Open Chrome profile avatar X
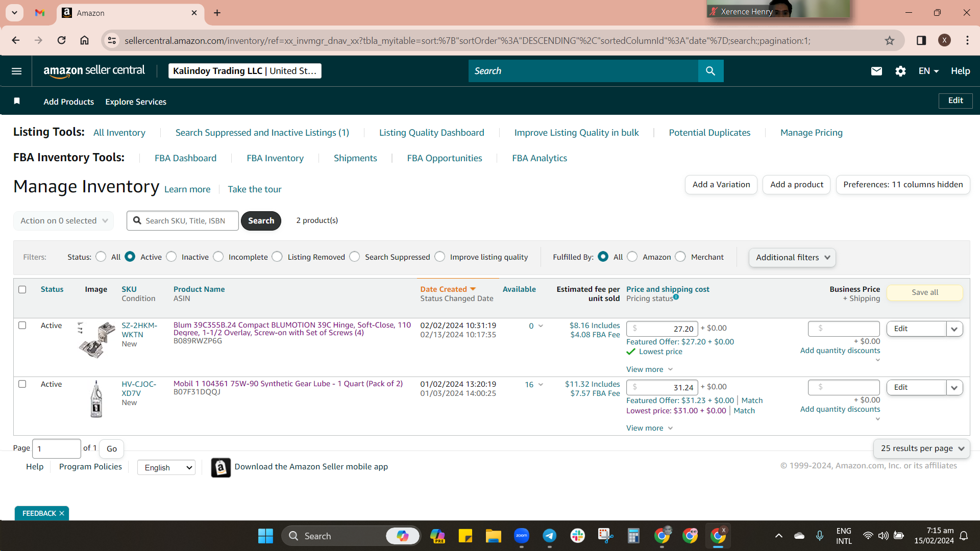Screen dimensions: 980x551 coord(944,40)
